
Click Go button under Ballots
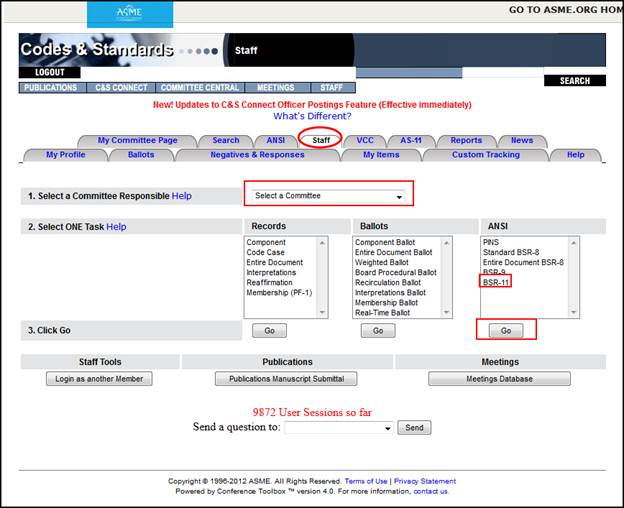point(378,331)
